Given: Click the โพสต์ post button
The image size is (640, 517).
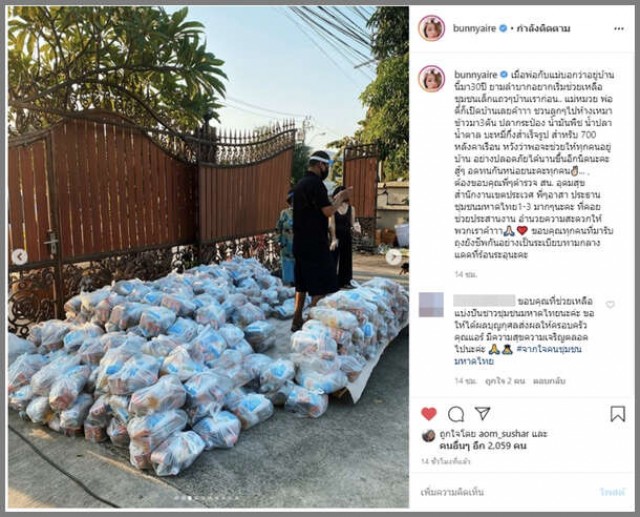Looking at the screenshot, I should click(x=612, y=493).
